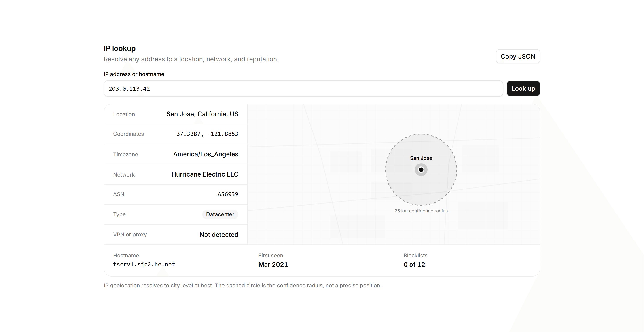The image size is (644, 332).
Task: Click the Network row label
Action: 124,175
